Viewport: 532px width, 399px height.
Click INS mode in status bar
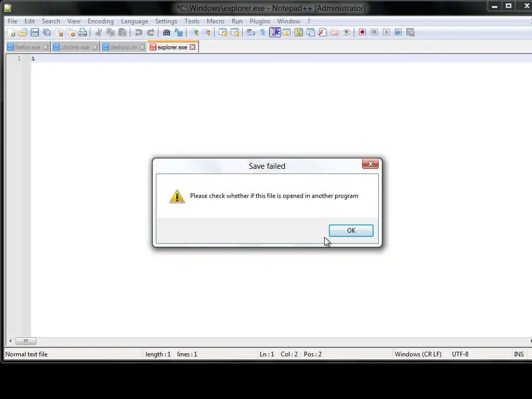(519, 354)
